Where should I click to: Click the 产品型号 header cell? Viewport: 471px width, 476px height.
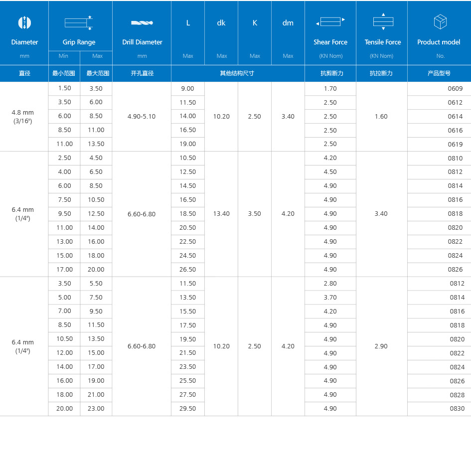[439, 73]
